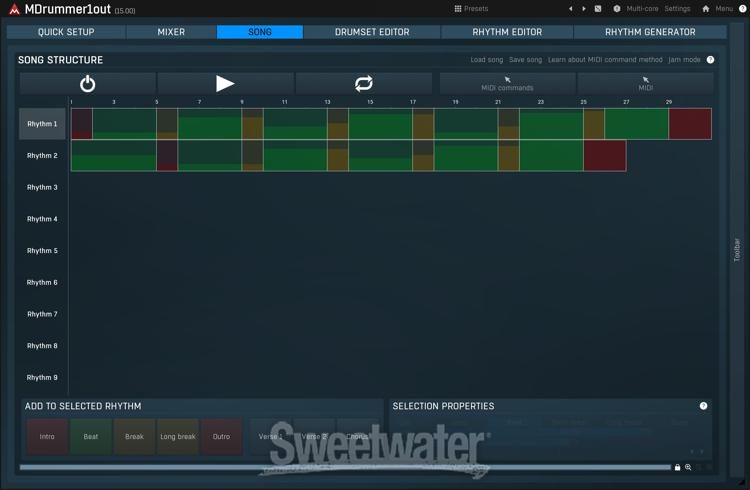Toggle Jam mode
The height and width of the screenshot is (490, 750).
click(684, 60)
